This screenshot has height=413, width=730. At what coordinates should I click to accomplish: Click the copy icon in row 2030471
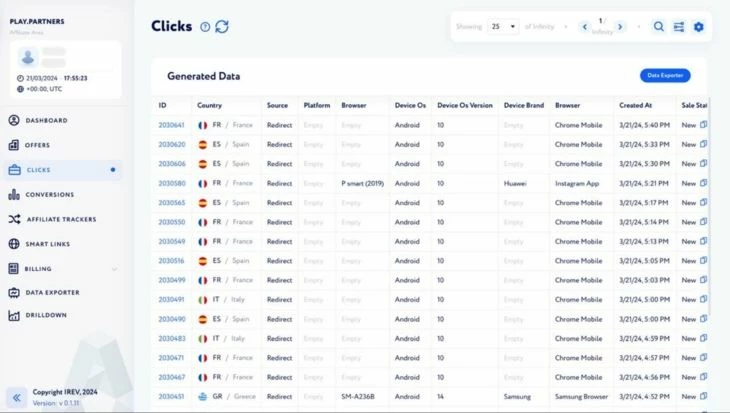coord(703,358)
